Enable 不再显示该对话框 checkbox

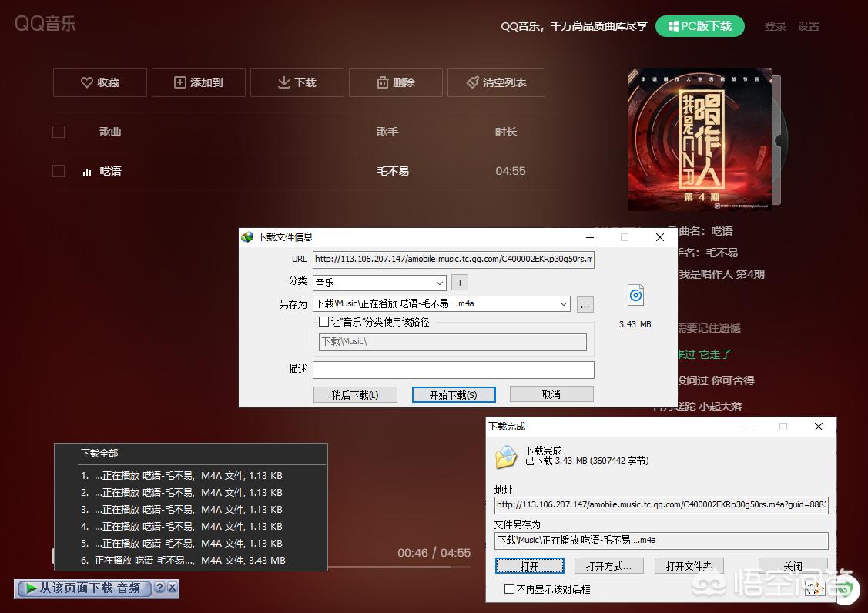tap(509, 588)
